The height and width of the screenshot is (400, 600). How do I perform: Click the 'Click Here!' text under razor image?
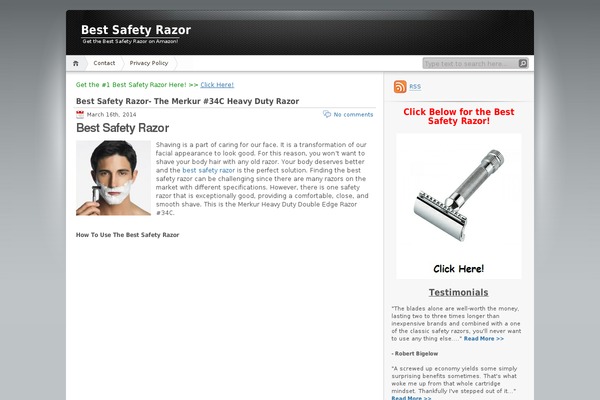pyautogui.click(x=458, y=269)
